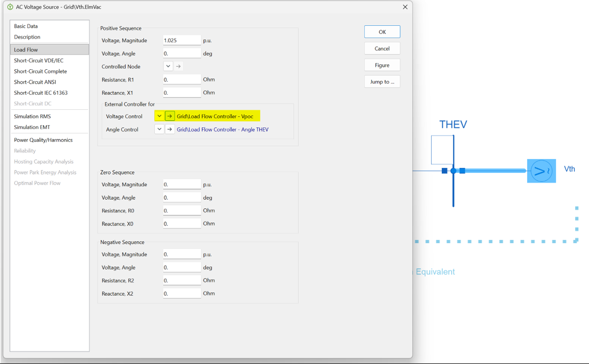Open the Simulation RMS page
This screenshot has width=589, height=364.
32,116
